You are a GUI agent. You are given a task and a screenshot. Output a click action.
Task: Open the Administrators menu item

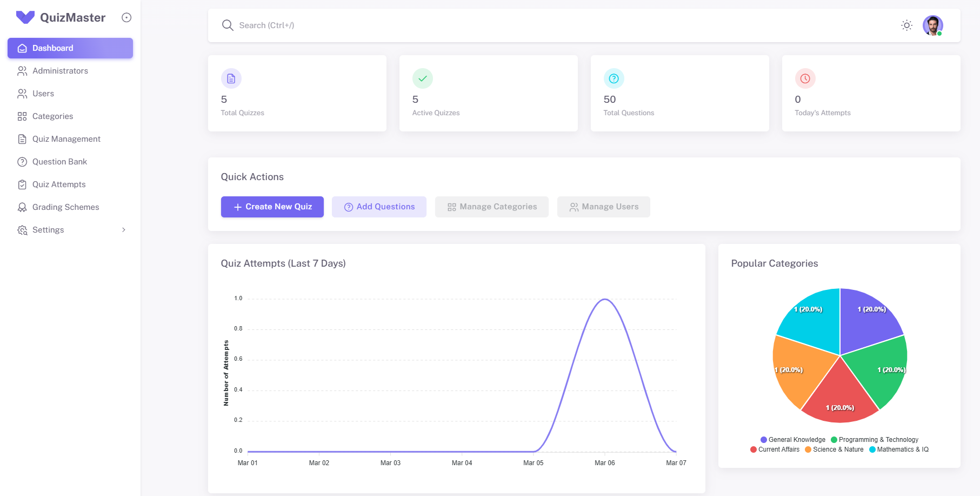[70, 71]
